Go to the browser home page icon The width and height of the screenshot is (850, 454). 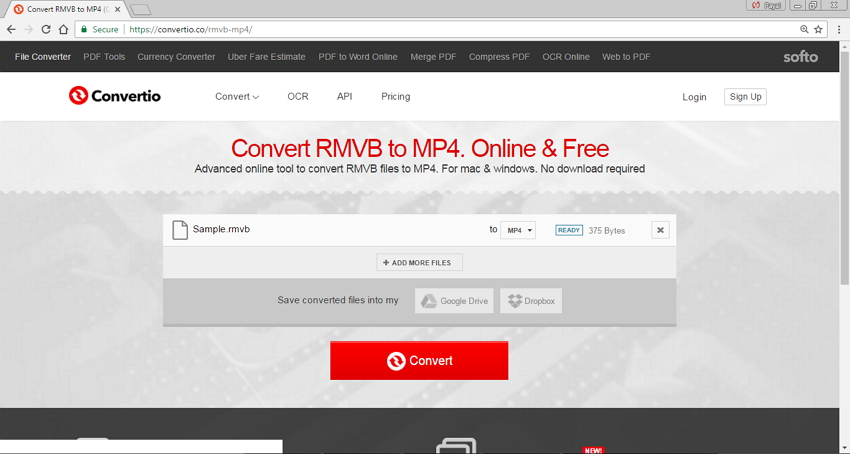pyautogui.click(x=63, y=29)
